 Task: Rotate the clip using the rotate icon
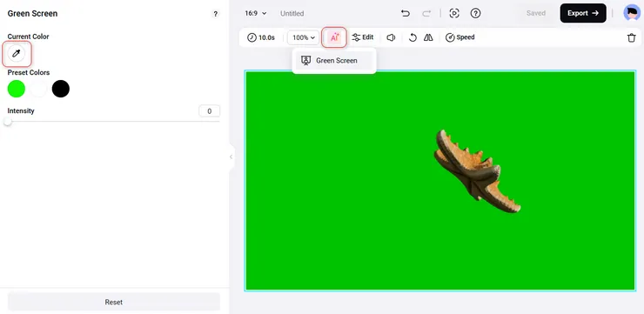413,37
